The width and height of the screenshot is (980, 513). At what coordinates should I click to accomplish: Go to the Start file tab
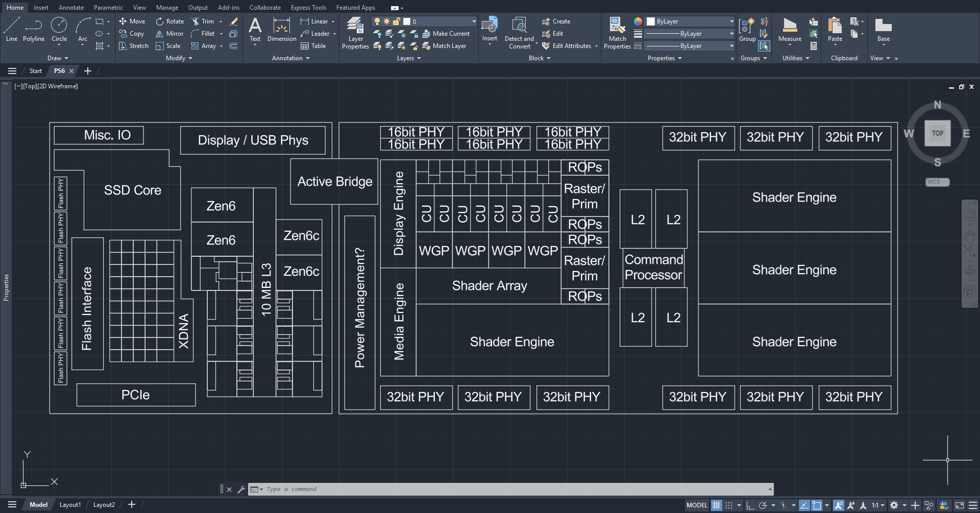[x=35, y=71]
